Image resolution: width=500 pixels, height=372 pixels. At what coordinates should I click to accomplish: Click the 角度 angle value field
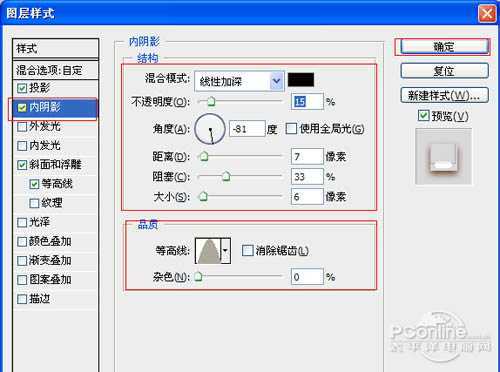[247, 129]
